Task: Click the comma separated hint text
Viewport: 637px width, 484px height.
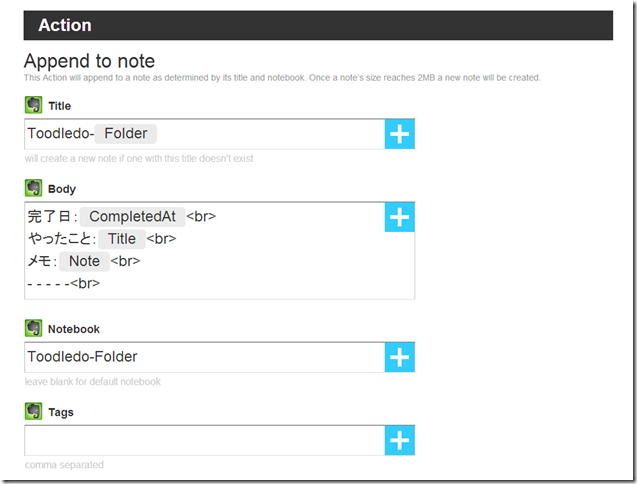Action: tap(64, 465)
